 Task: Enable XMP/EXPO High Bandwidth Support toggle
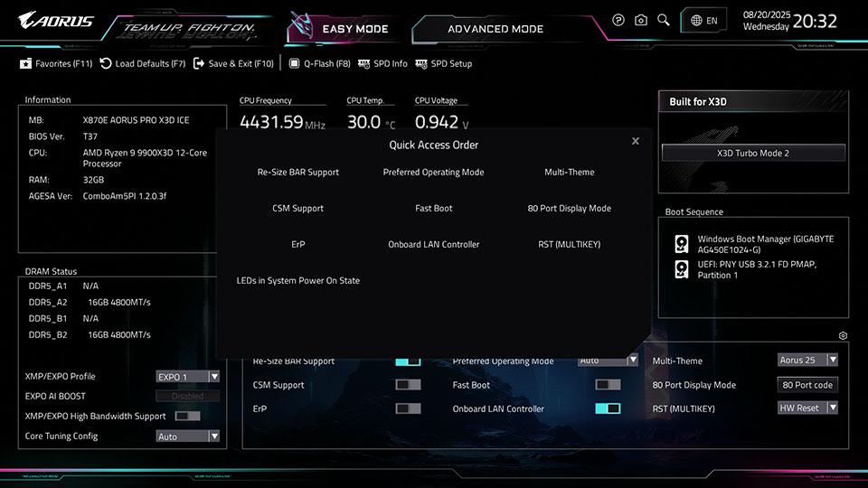tap(187, 416)
